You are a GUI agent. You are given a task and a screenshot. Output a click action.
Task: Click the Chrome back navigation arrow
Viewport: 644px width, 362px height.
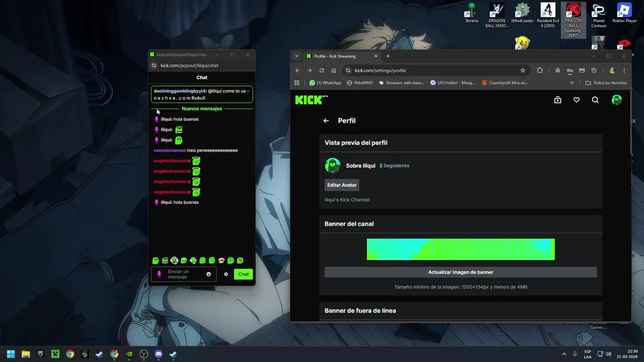297,70
